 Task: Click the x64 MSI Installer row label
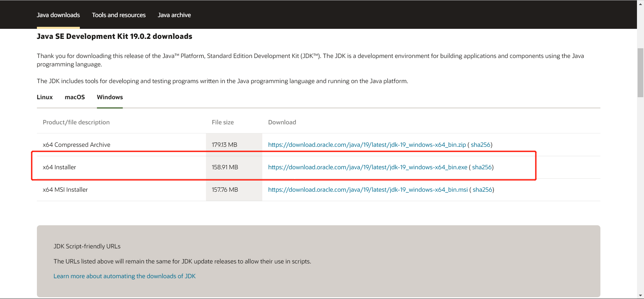[65, 190]
